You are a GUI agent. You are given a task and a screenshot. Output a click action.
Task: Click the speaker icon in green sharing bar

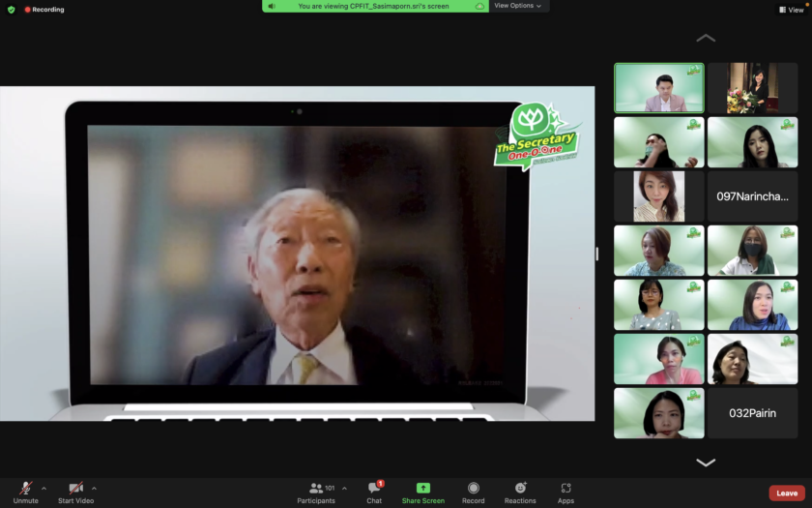point(272,6)
